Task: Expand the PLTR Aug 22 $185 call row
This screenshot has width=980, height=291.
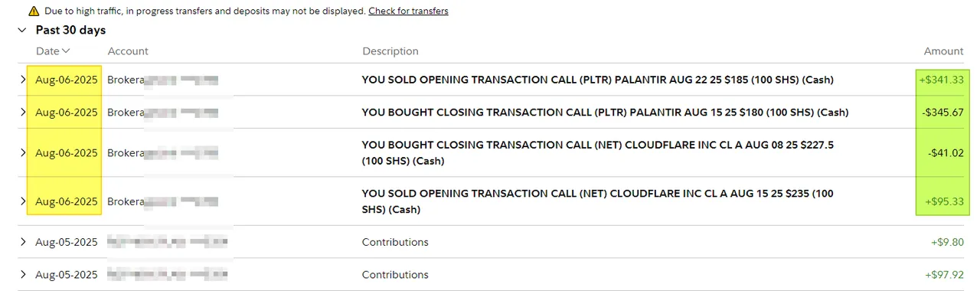Action: point(23,80)
